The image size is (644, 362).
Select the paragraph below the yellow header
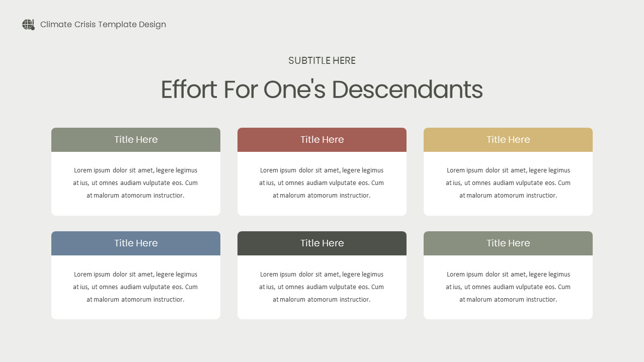[x=508, y=183]
